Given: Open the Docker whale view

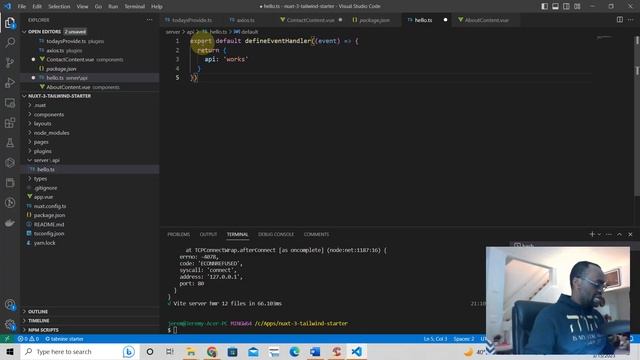Looking at the screenshot, I should point(10,223).
